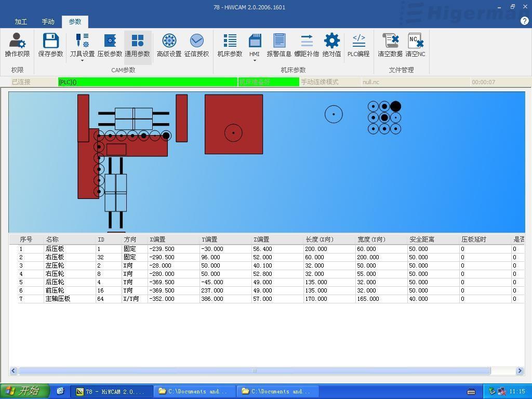Click Z偏置 value 40.100
Screen dimensions: 532x399
[262, 265]
